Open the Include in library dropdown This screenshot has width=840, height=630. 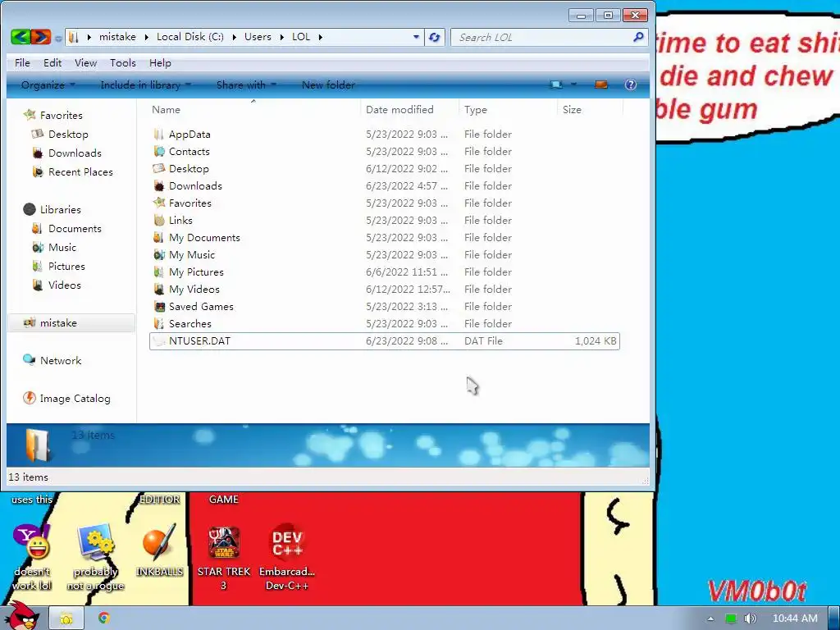click(x=145, y=84)
